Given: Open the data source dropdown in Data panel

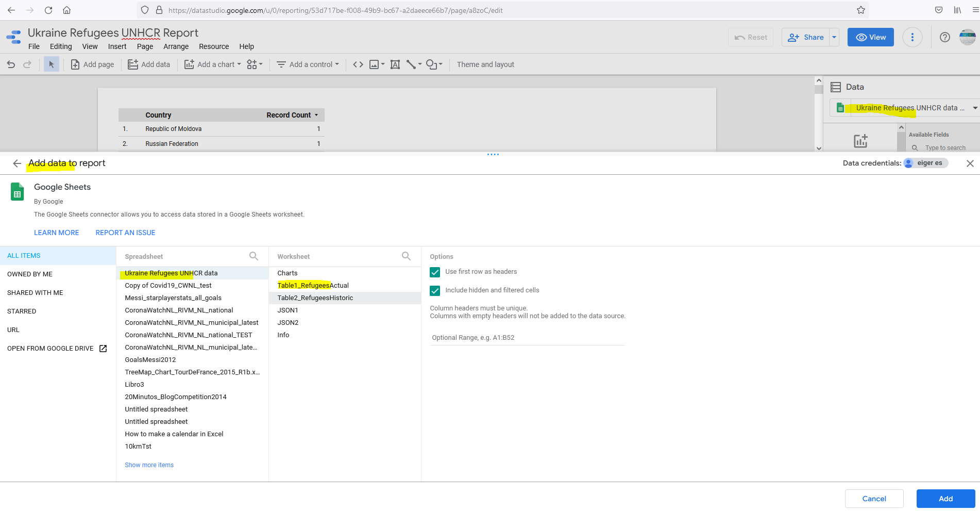Looking at the screenshot, I should click(905, 108).
